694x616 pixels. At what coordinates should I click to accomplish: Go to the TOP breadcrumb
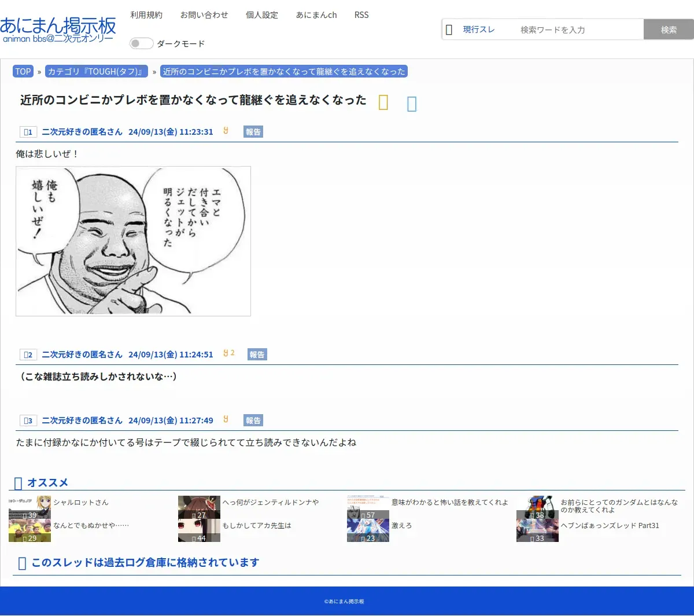point(23,72)
